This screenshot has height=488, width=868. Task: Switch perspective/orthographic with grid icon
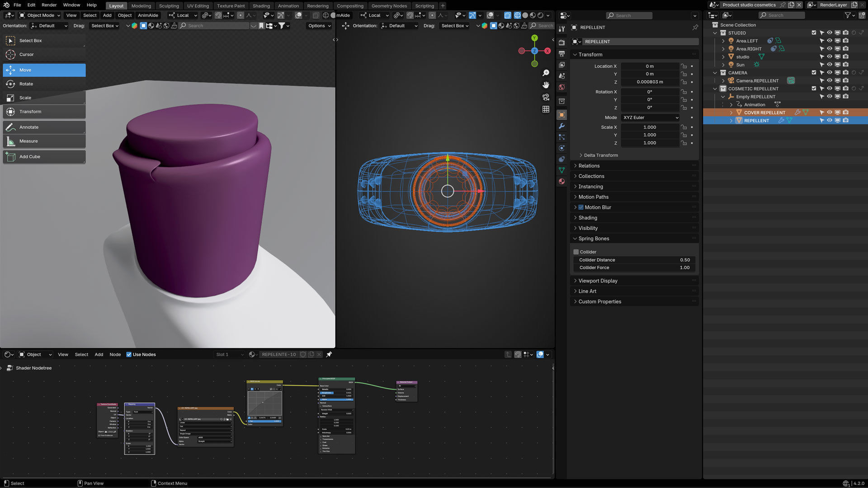pyautogui.click(x=546, y=109)
